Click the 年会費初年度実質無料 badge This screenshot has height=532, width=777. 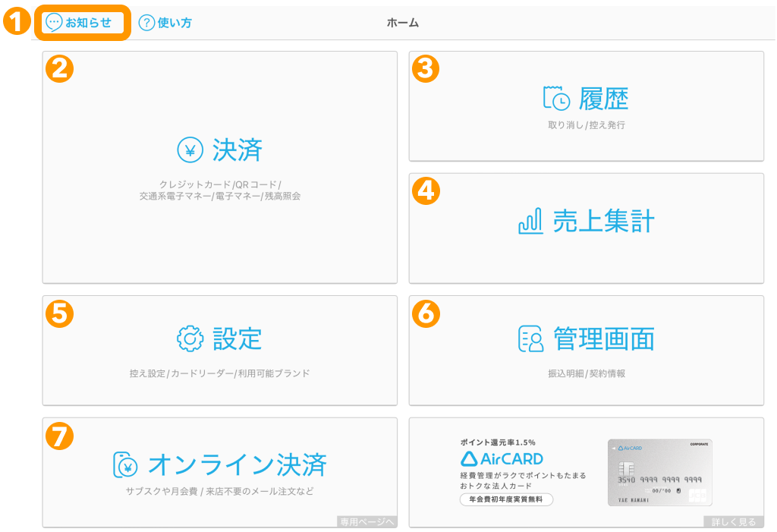506,499
